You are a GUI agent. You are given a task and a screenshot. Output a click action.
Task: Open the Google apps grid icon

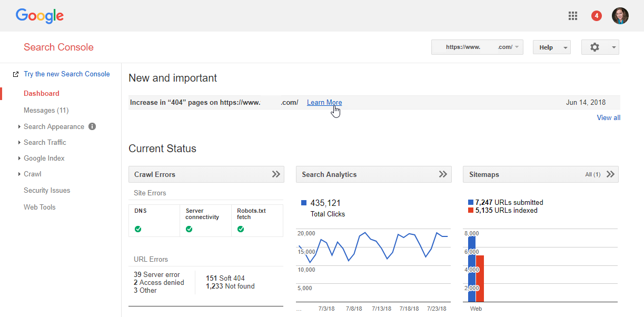click(x=573, y=16)
